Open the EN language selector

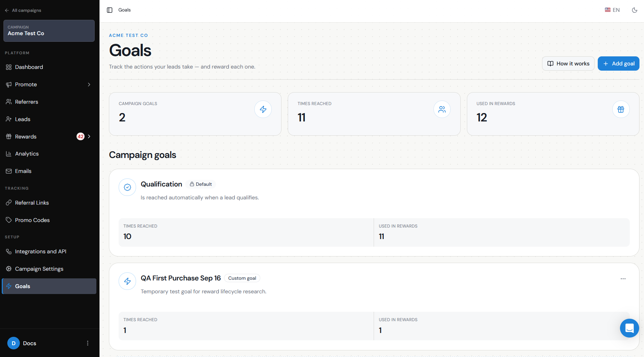click(612, 10)
